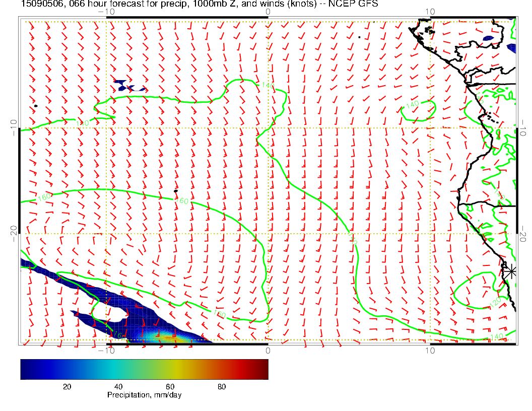Image resolution: width=532 pixels, height=411 pixels.
Task: Click the black island dot on the 160 contour
Action: tap(176, 191)
